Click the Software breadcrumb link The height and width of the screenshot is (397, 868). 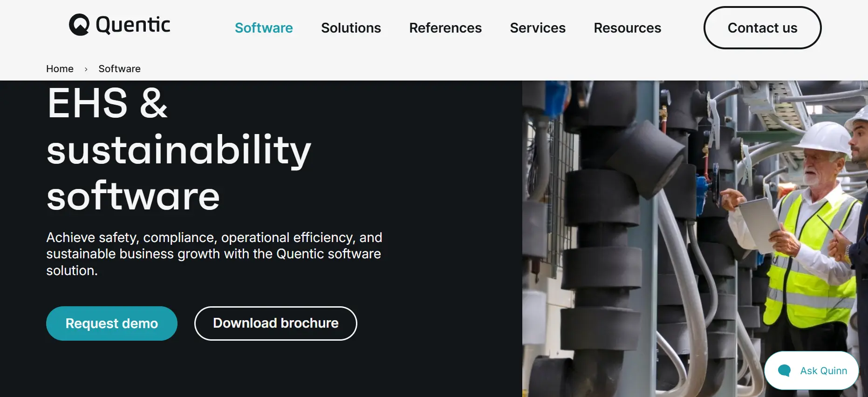(119, 69)
